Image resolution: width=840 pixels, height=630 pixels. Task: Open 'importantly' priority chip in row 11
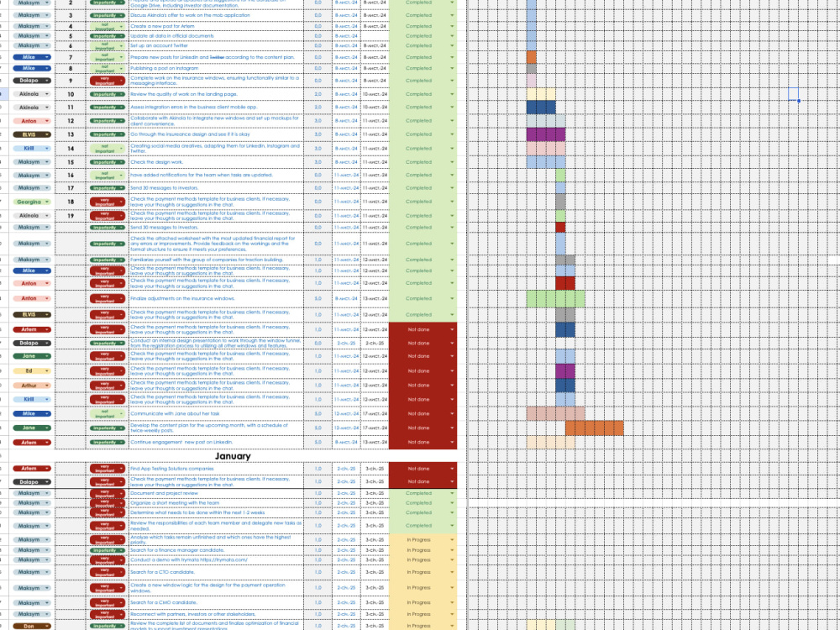[x=108, y=108]
